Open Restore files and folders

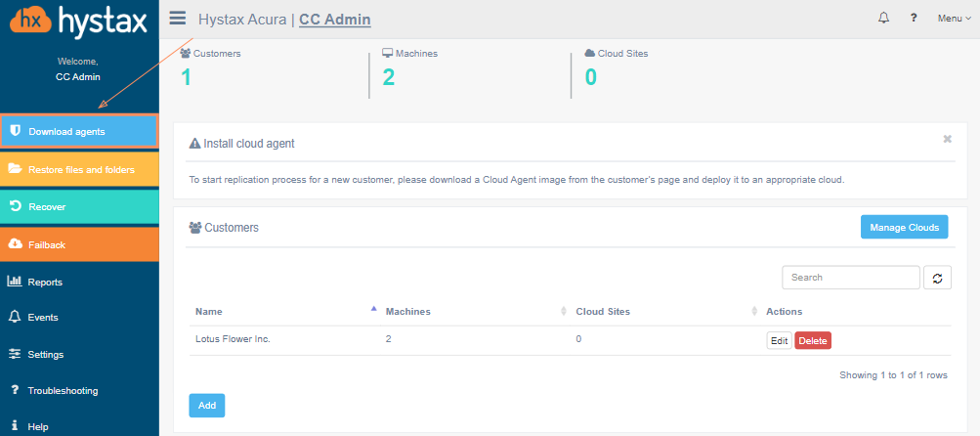79,169
